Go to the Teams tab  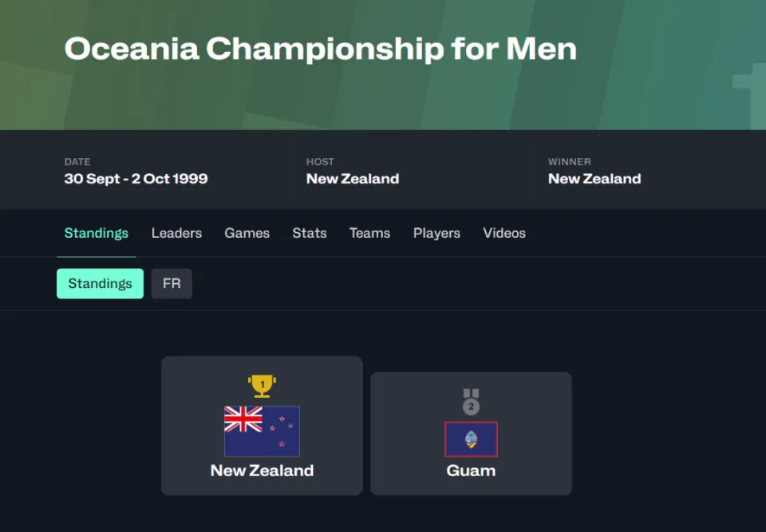[x=369, y=233]
